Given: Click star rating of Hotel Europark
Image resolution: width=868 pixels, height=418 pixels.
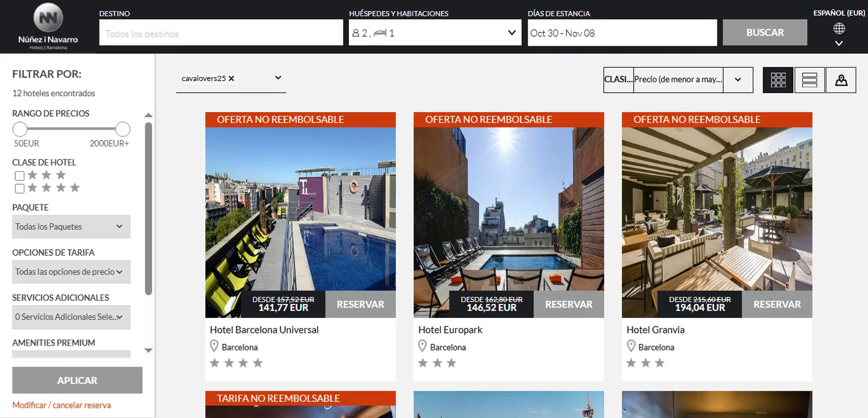Looking at the screenshot, I should [437, 363].
